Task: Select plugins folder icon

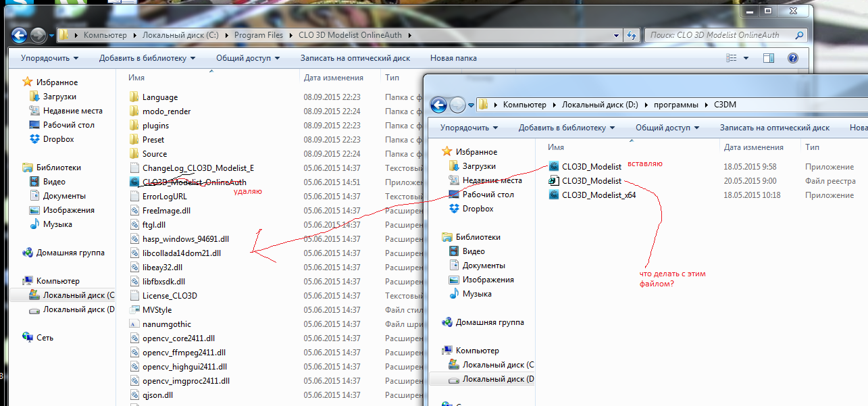Action: point(134,126)
